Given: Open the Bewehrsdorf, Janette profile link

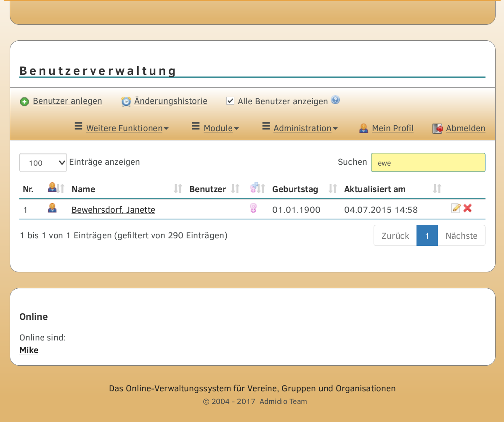Looking at the screenshot, I should point(113,210).
